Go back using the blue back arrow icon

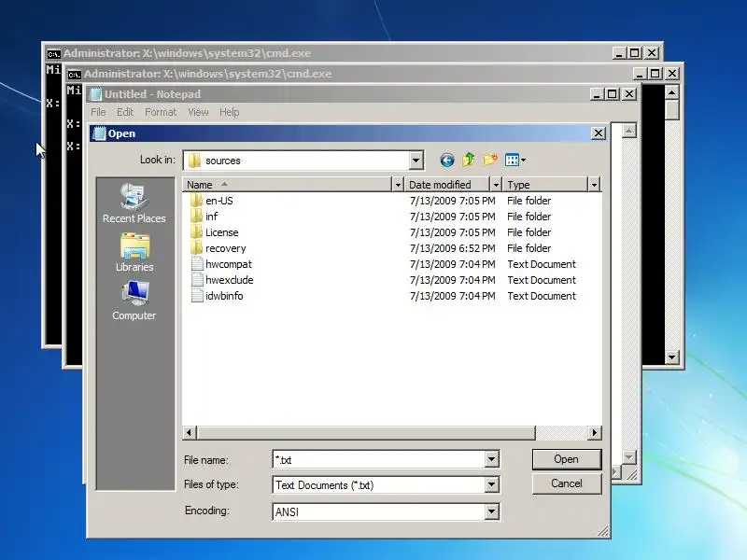[x=447, y=160]
